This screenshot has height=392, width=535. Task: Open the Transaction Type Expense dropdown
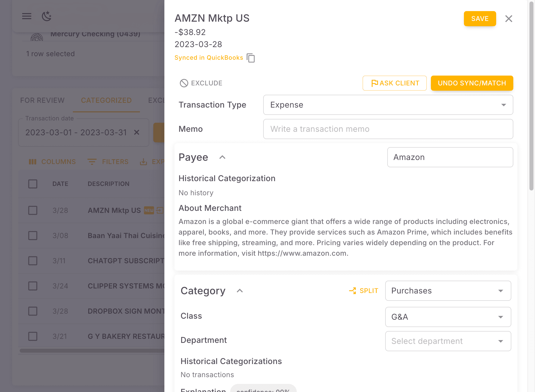[x=388, y=105]
